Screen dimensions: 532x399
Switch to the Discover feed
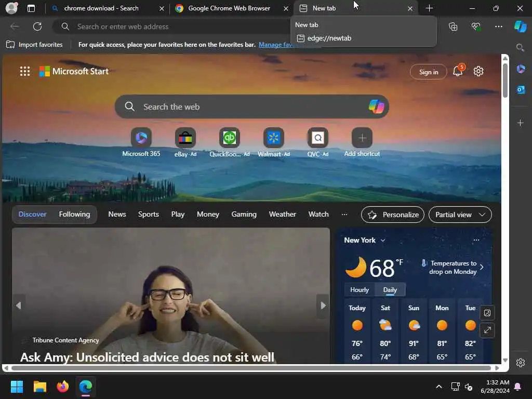pyautogui.click(x=32, y=215)
